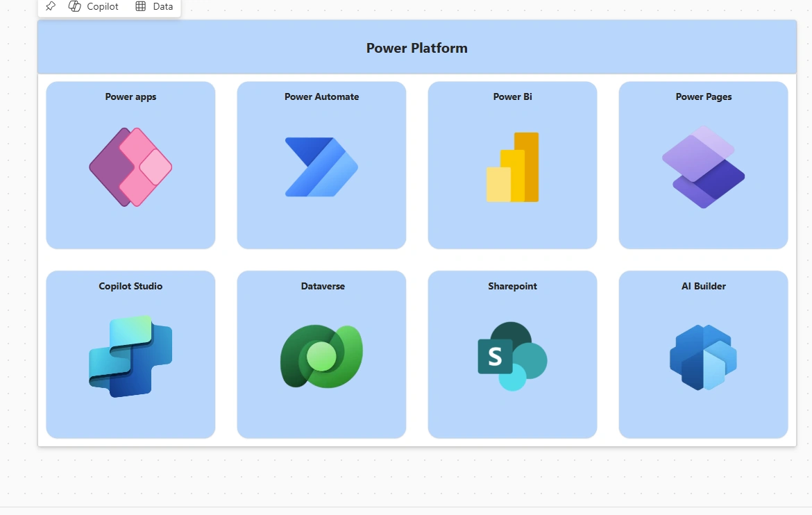
Task: Select the Power Platform header title
Action: tap(417, 48)
